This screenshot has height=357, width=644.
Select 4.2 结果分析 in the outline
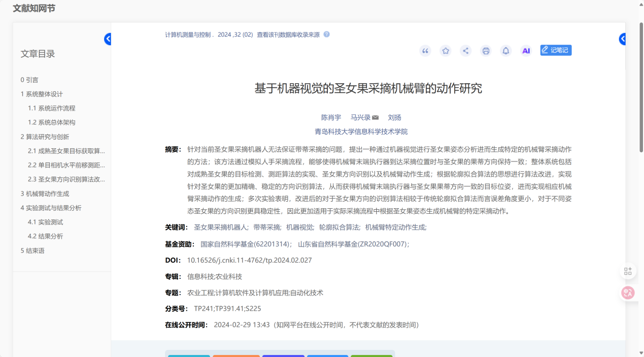(45, 236)
